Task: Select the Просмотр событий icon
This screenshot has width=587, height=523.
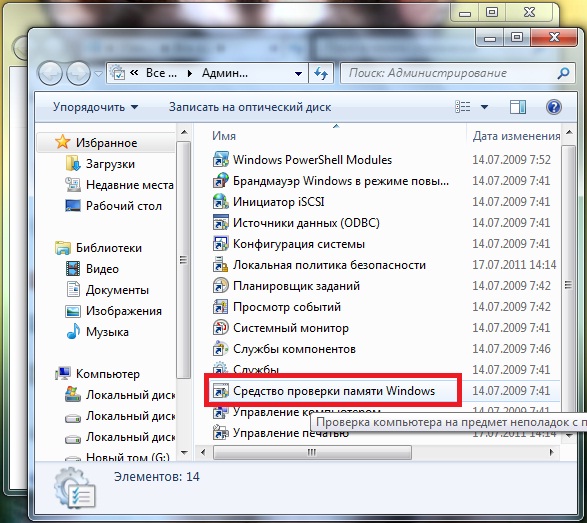Action: point(220,306)
